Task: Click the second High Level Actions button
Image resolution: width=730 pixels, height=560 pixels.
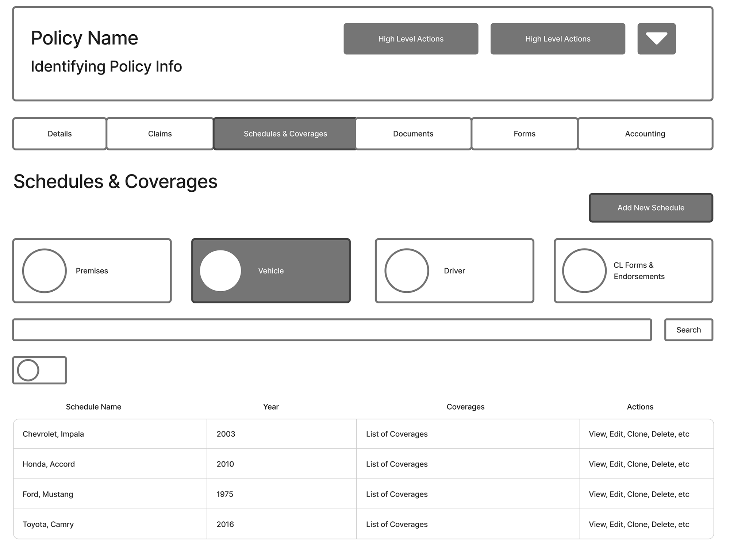Action: point(557,39)
